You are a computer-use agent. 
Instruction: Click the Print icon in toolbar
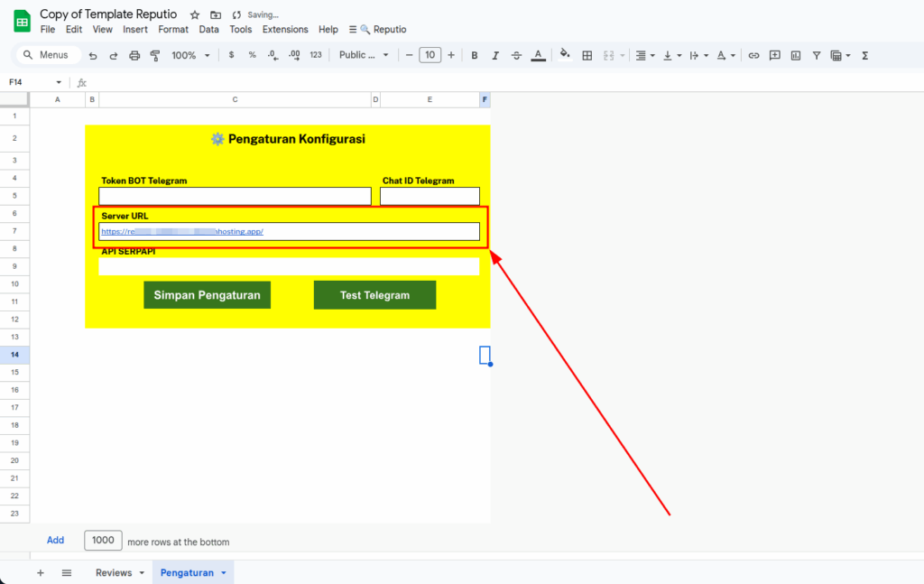coord(134,55)
